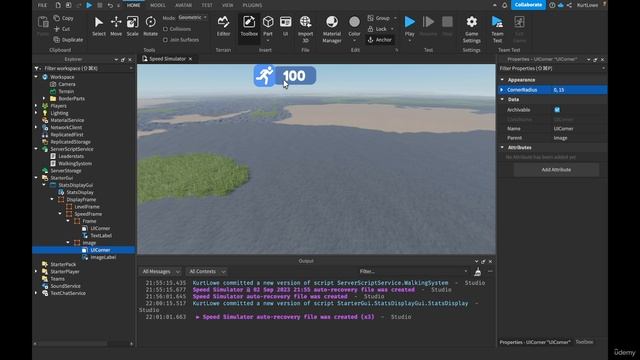Expand the CornerRadius property
The width and height of the screenshot is (640, 360).
pyautogui.click(x=502, y=90)
